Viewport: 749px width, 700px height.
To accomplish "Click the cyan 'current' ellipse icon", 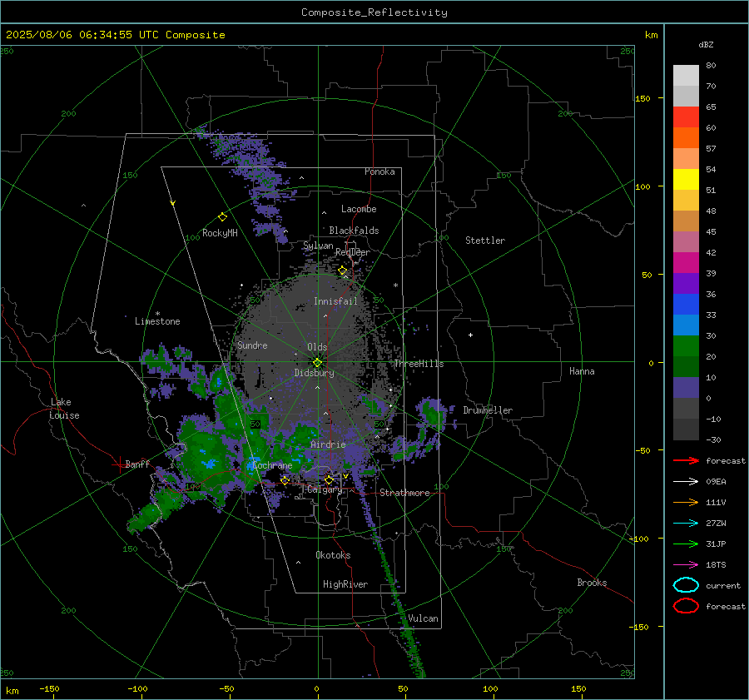I will [x=686, y=585].
